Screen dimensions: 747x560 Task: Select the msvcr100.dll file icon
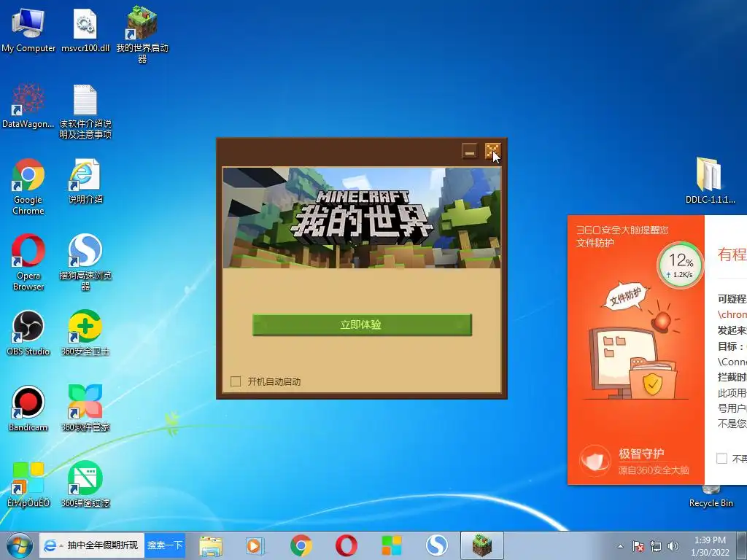[x=85, y=29]
